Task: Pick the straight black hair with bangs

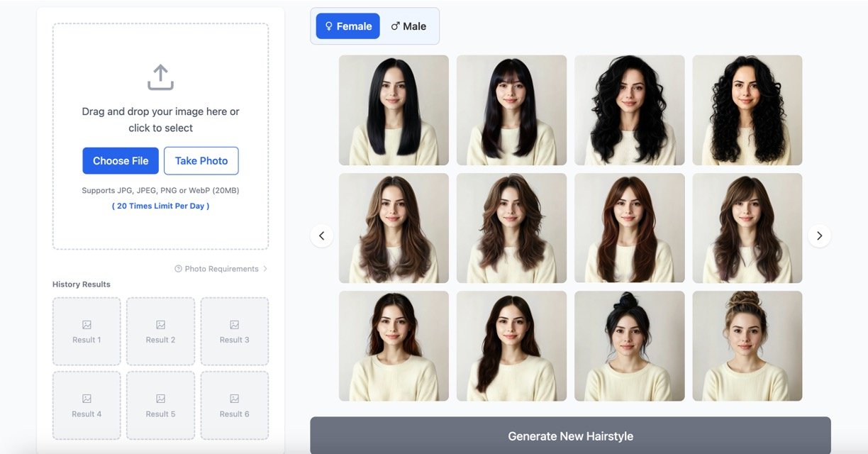Action: [x=511, y=110]
